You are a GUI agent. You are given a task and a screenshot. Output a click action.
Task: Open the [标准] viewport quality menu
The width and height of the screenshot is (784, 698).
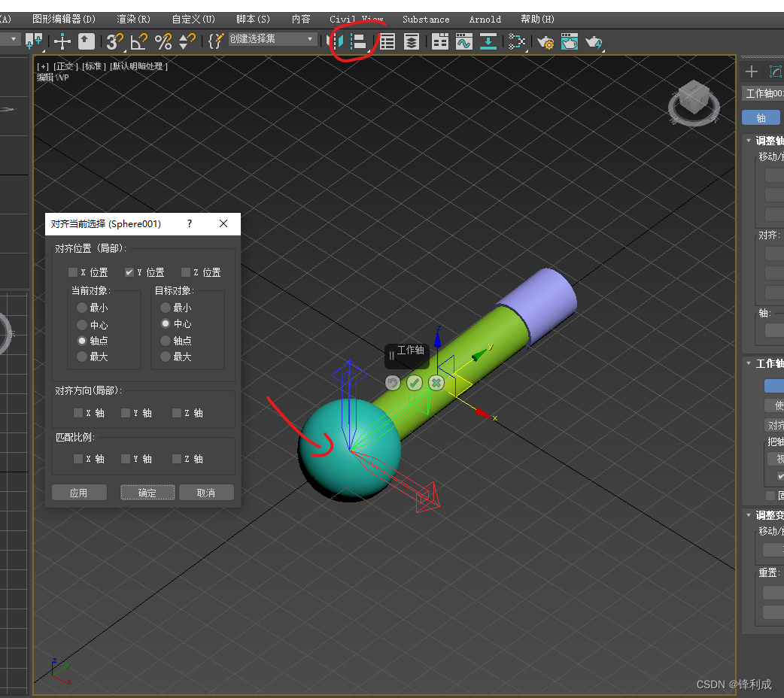pyautogui.click(x=95, y=66)
